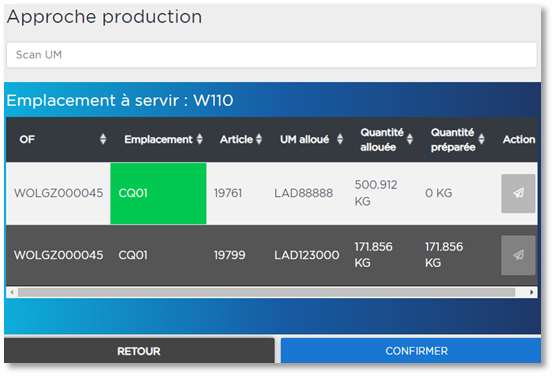This screenshot has height=376, width=554.
Task: Click WOLGZ000045 in the 19799 row
Action: [x=58, y=255]
